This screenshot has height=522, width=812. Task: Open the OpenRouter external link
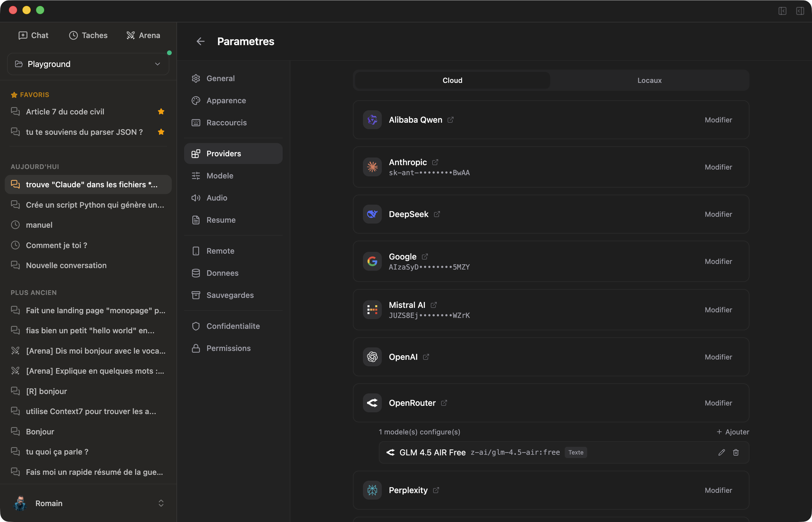pyautogui.click(x=444, y=403)
